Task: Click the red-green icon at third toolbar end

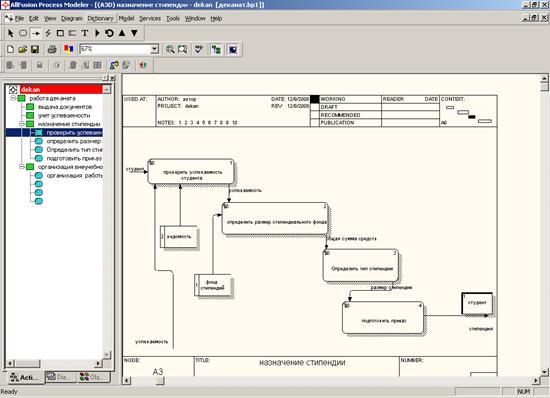Action: [142, 65]
